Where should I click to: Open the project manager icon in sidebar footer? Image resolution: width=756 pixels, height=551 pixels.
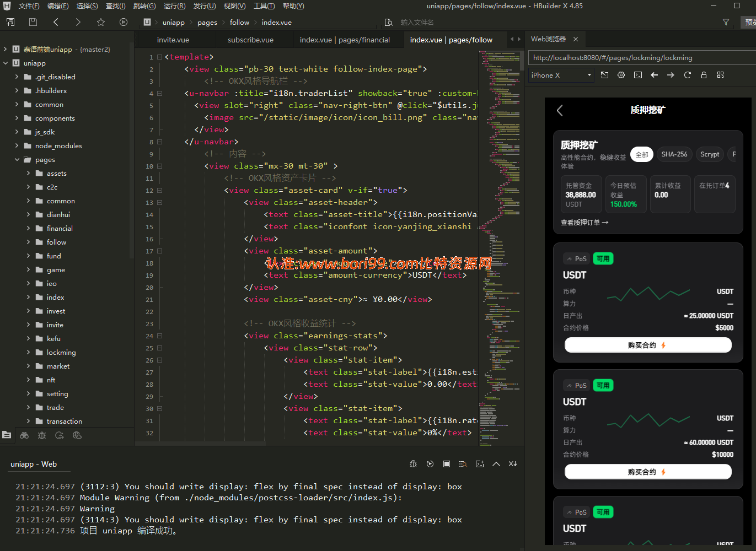7,435
